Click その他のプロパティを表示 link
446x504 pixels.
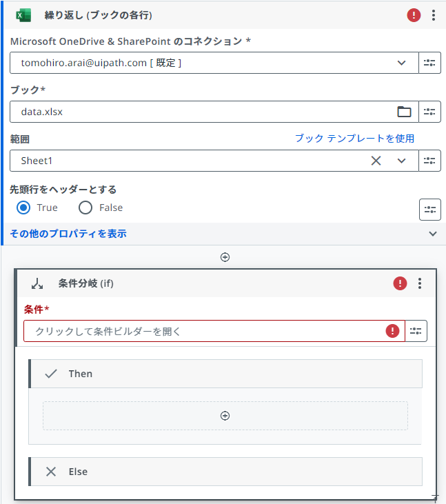pos(68,234)
